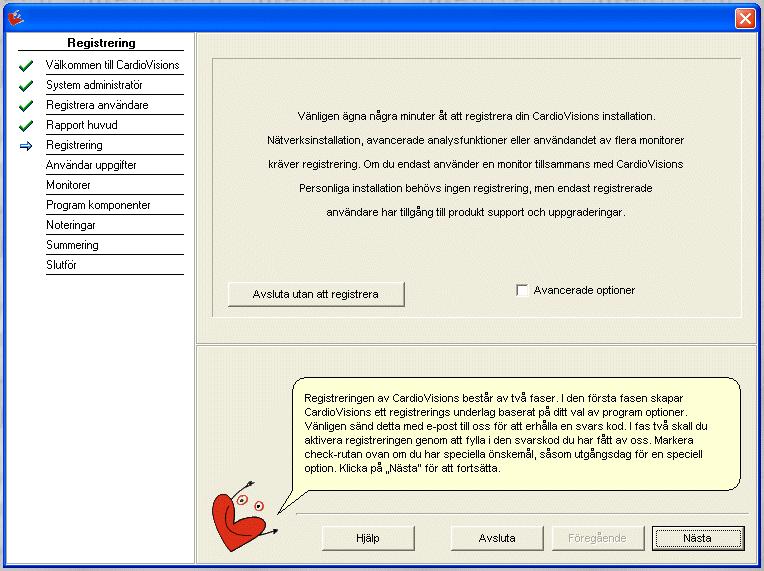This screenshot has width=764, height=571.
Task: Click line starting 'Nätverksinstallation, avancerade analysfunktioner'
Action: tap(476, 140)
